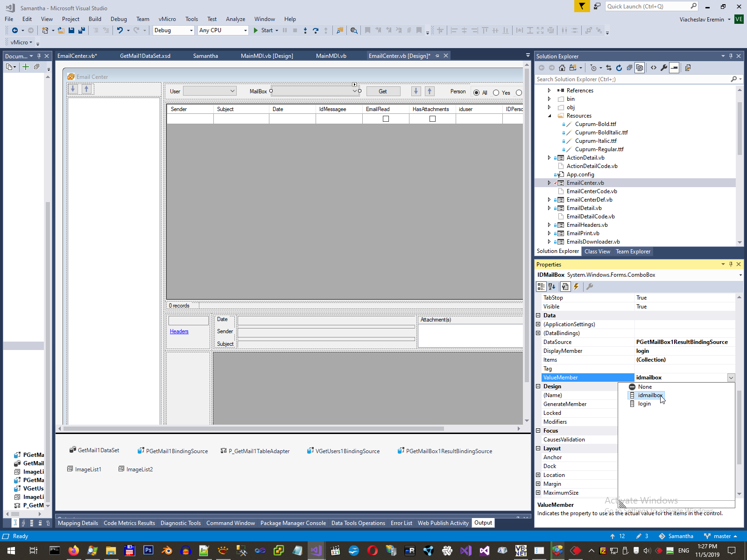Open the Build menu
Viewport: 747px width, 560px height.
95,19
